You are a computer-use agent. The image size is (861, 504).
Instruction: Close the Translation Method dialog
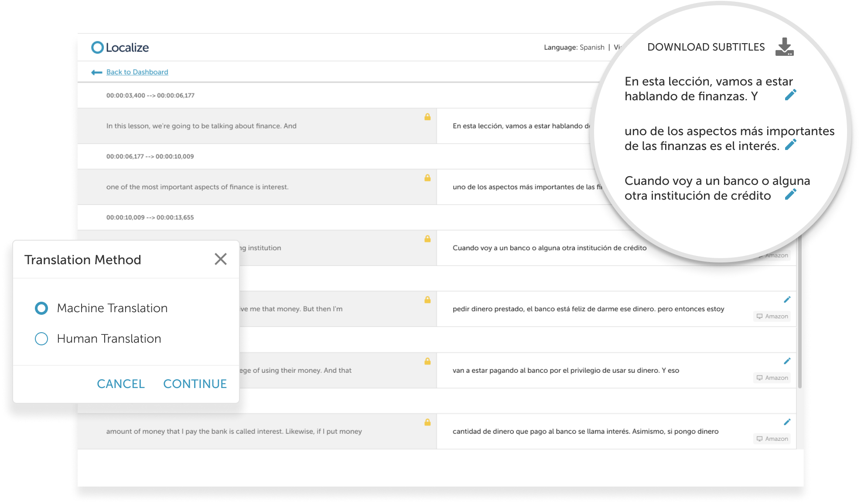221,259
